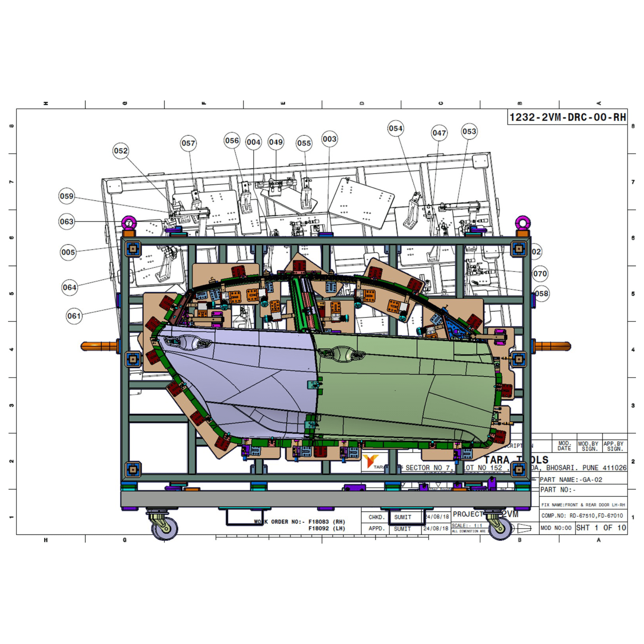Click balloon callout 003
The height and width of the screenshot is (644, 644).
[x=330, y=139]
